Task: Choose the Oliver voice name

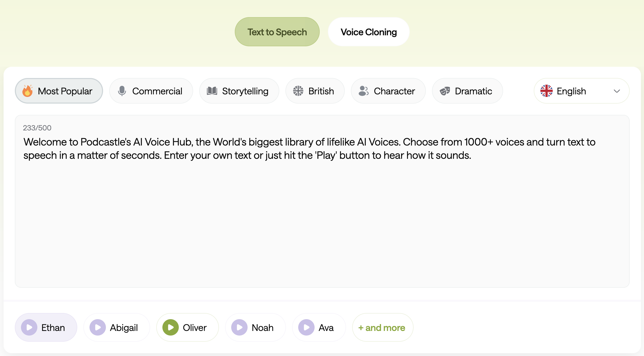Action: [x=195, y=328]
